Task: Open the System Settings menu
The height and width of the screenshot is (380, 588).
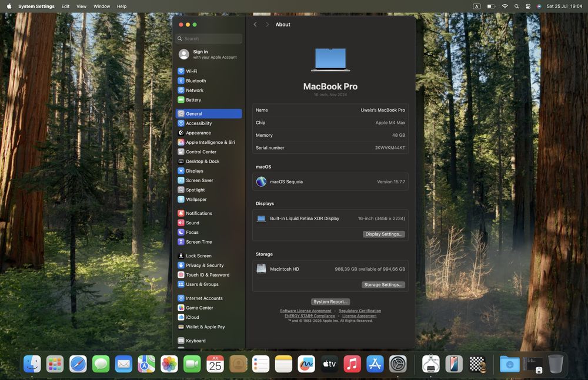Action: [36, 6]
